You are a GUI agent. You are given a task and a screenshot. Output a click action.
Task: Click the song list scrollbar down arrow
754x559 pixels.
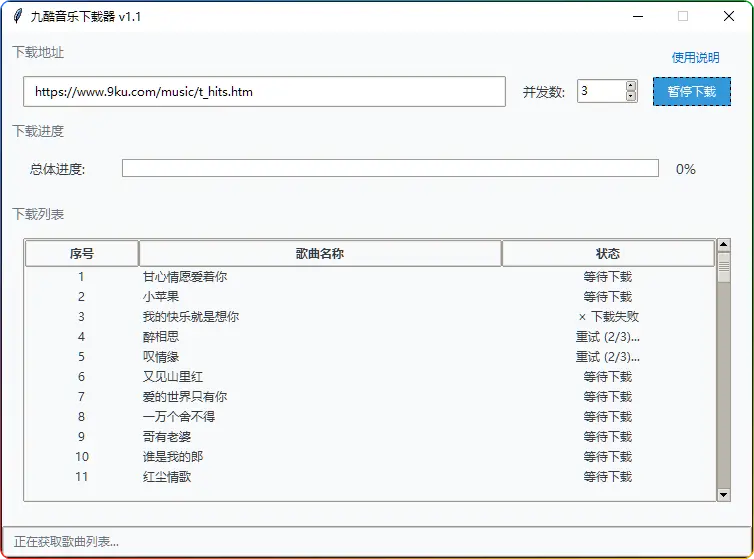point(723,495)
